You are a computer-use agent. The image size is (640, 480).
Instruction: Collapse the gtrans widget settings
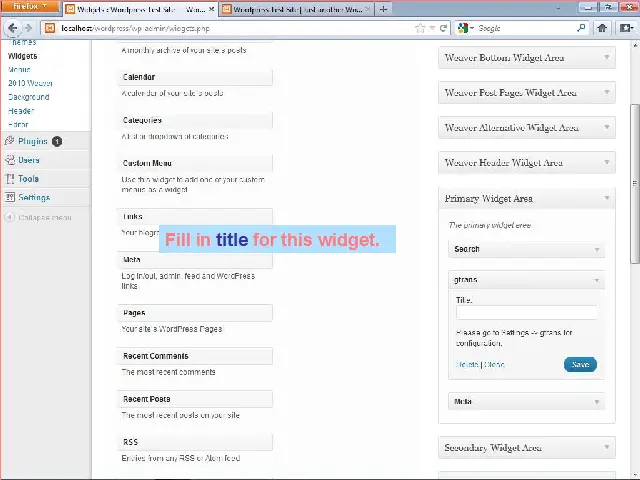coord(597,280)
